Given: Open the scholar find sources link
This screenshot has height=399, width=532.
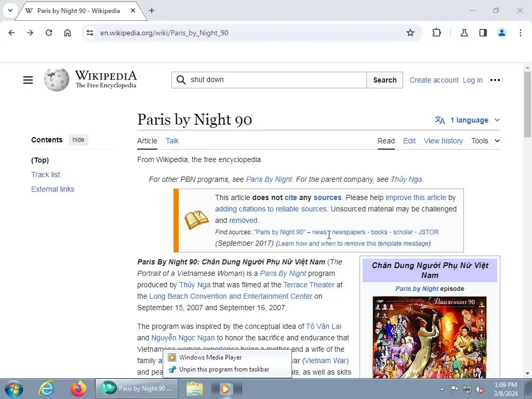Looking at the screenshot, I should tap(403, 232).
